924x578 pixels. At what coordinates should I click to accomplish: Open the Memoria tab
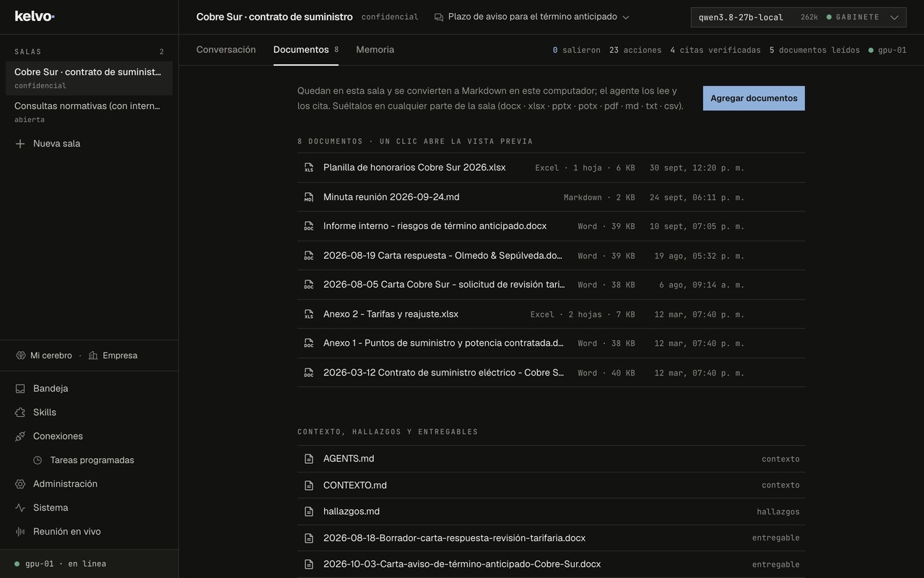click(375, 50)
